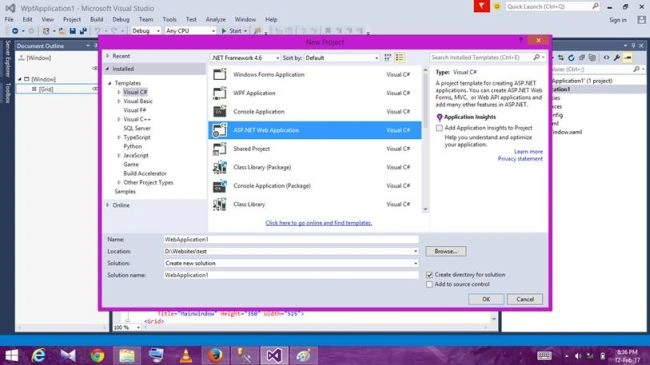
Task: Open the Analyze menu
Action: click(x=216, y=19)
